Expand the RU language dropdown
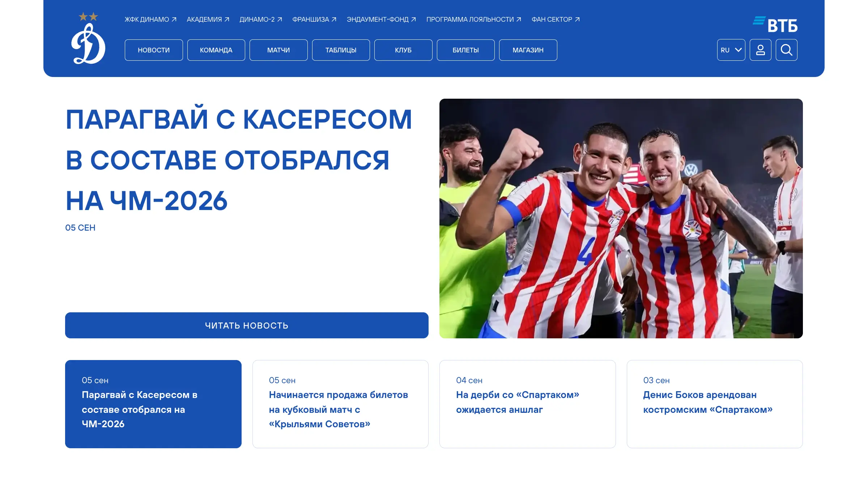 pos(731,50)
